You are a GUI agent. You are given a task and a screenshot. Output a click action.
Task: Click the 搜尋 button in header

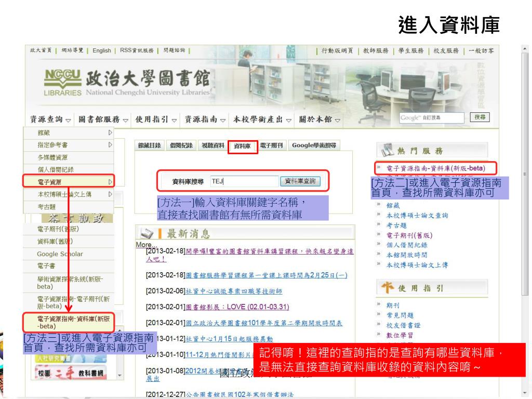480,117
